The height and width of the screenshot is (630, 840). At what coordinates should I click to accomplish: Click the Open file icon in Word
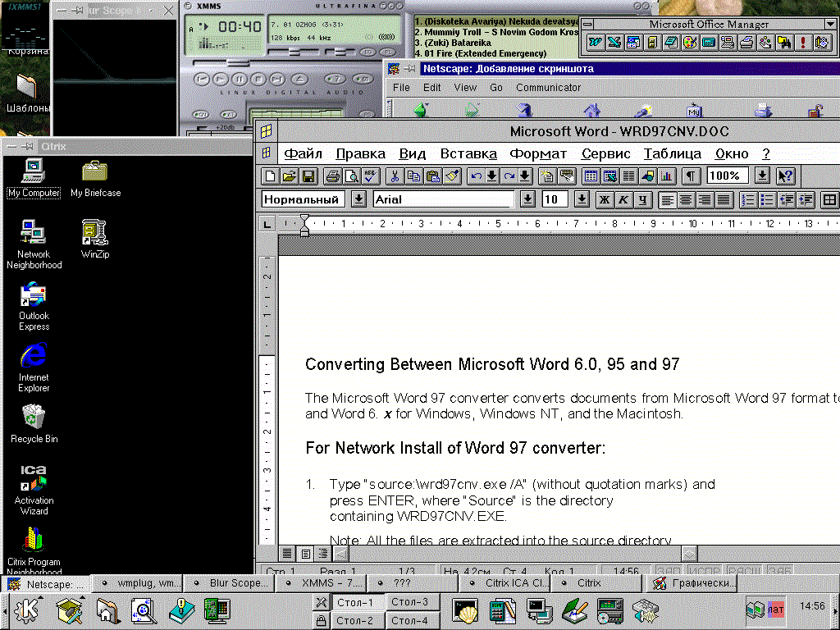click(290, 176)
